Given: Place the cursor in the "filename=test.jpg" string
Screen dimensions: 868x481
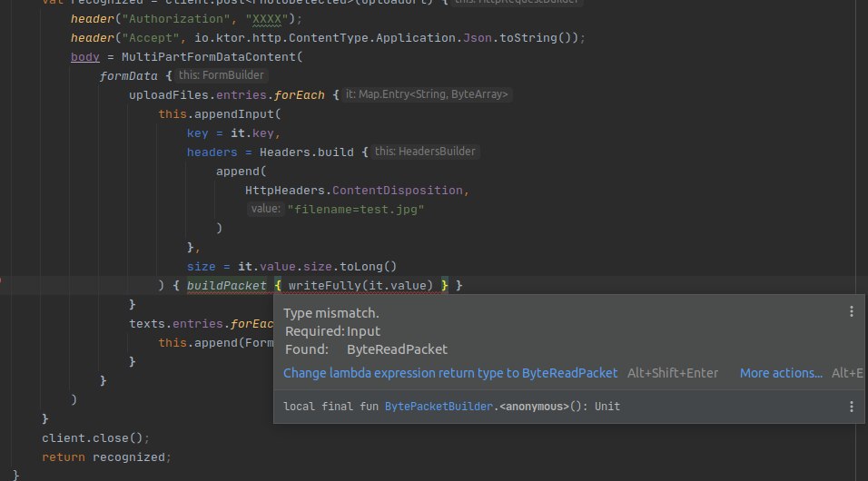Looking at the screenshot, I should click(x=355, y=210).
